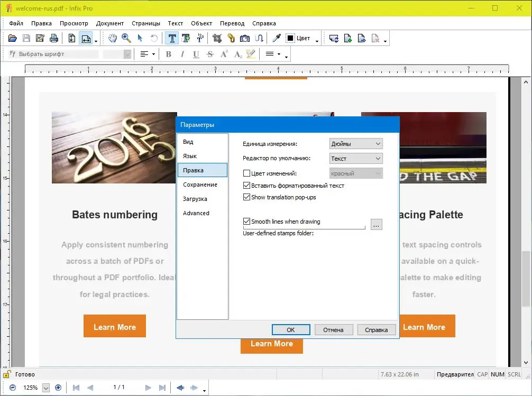Select the 'Вид' settings category
532x396 pixels.
click(x=203, y=142)
